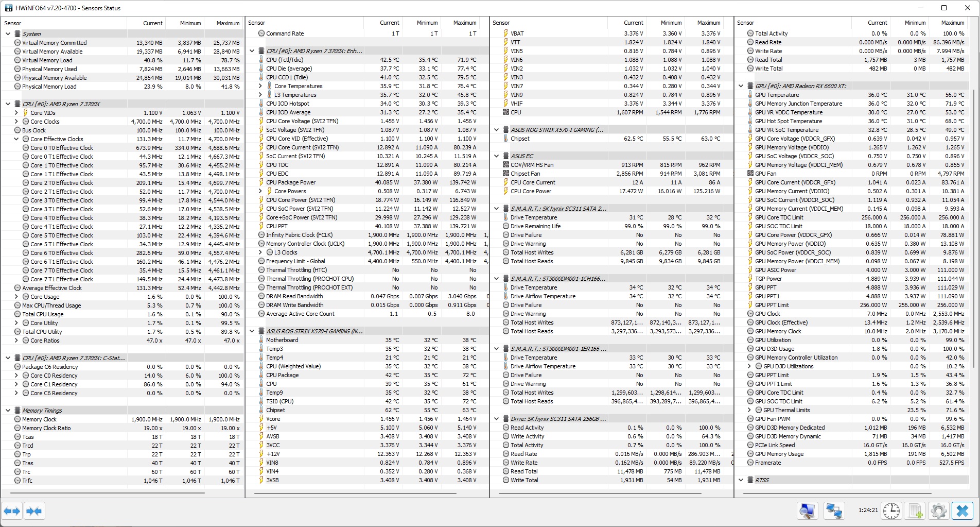Click first panel's Current column header

(146, 23)
